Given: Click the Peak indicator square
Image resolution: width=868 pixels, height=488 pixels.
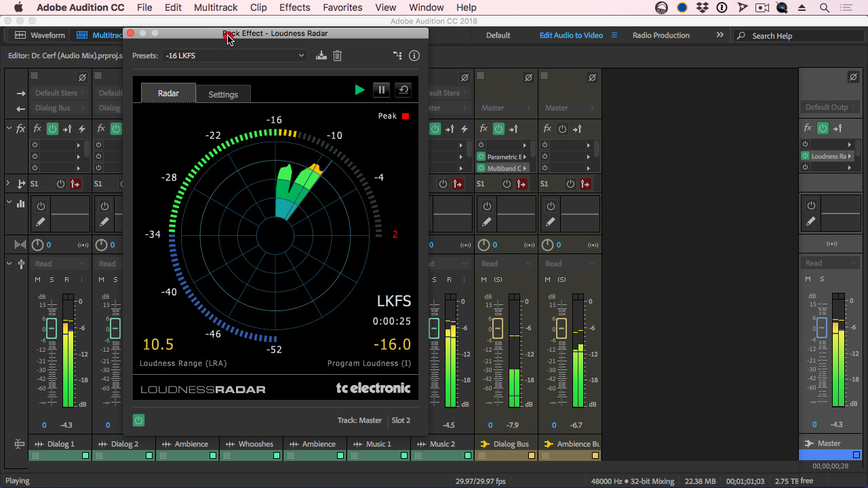Looking at the screenshot, I should tap(406, 116).
